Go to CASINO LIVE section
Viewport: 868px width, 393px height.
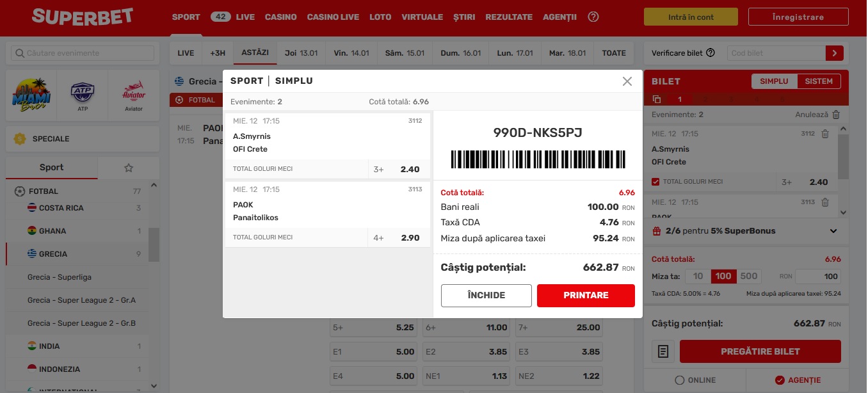click(x=333, y=17)
